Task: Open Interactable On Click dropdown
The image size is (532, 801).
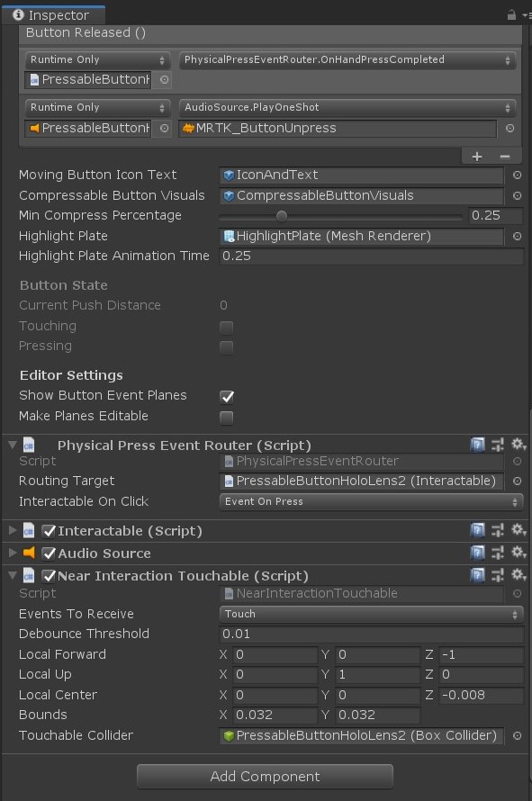Action: pyautogui.click(x=372, y=501)
